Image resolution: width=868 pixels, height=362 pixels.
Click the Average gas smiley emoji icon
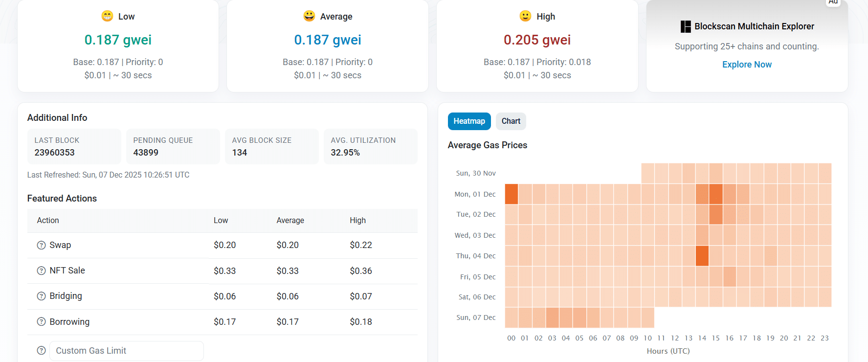tap(309, 16)
